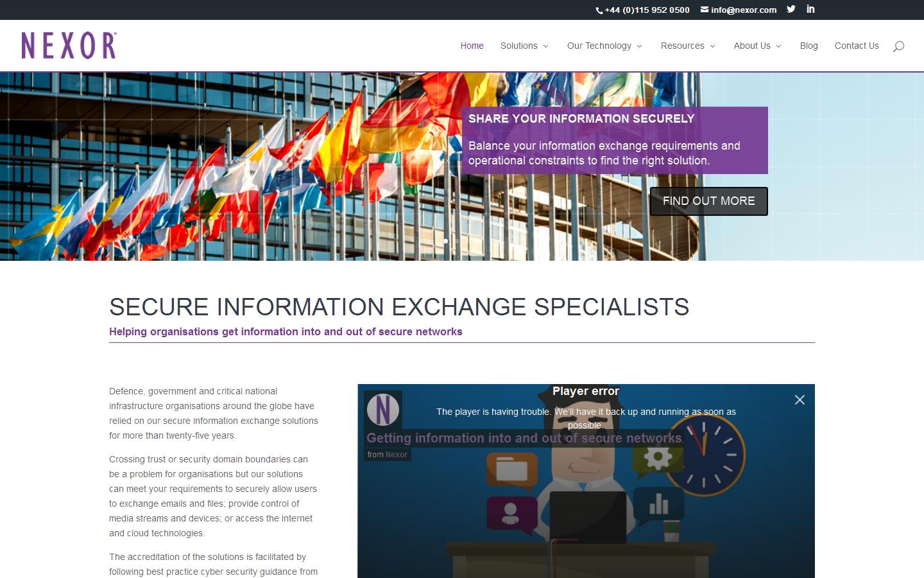Expand the Resources menu chevron
This screenshot has height=578, width=924.
(712, 46)
